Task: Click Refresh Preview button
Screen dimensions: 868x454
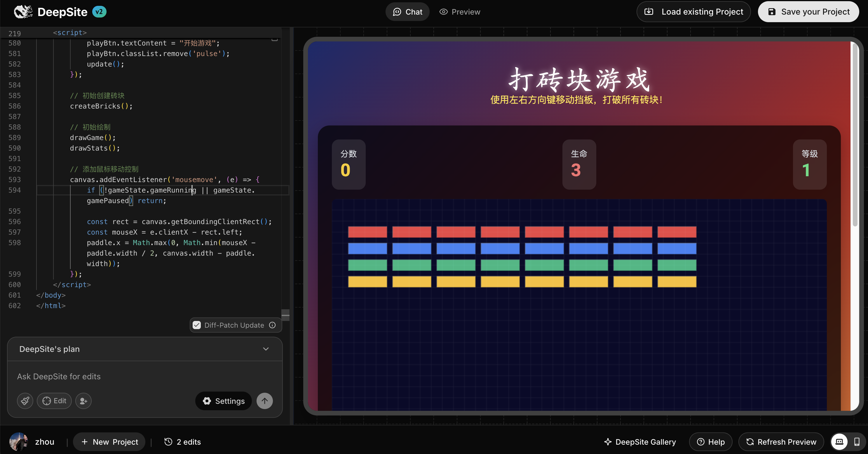Action: click(781, 441)
